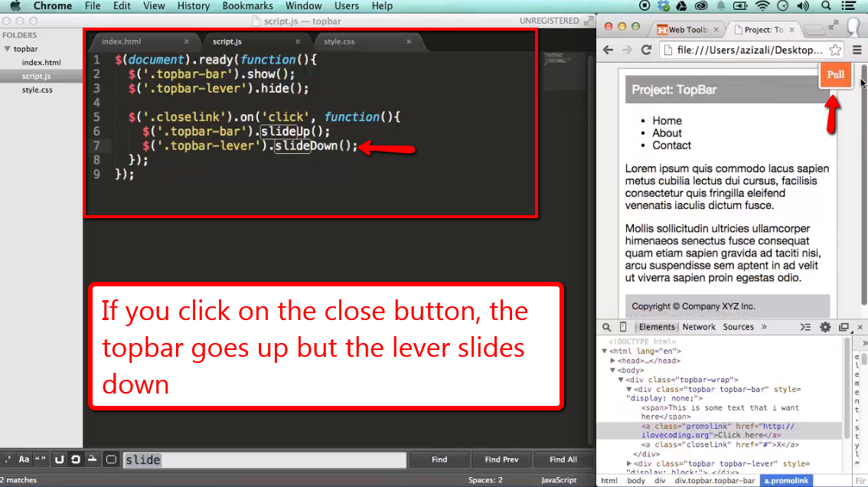Toggle in-selection search option

point(93,459)
